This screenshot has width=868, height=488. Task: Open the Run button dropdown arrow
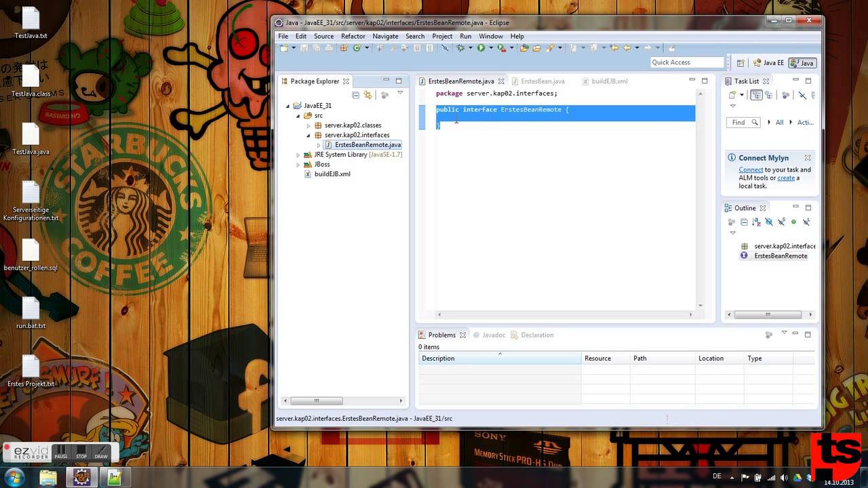(491, 47)
